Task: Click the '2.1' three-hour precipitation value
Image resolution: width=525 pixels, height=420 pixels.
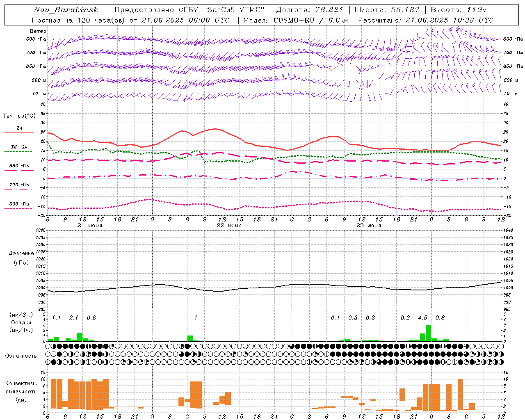Action: click(73, 318)
